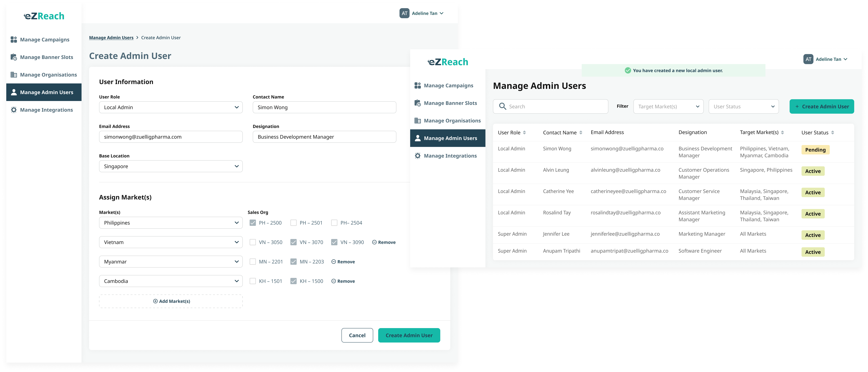Toggle VN – 3090 sales org checkbox

coord(334,242)
